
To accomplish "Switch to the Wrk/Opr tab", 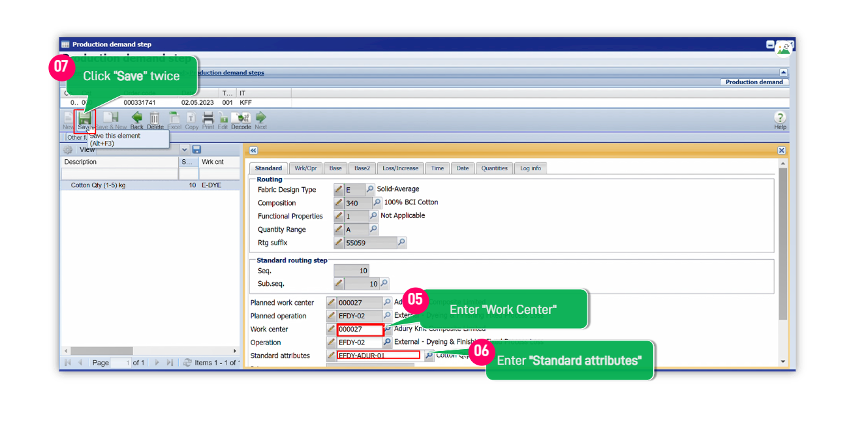I will pos(305,168).
